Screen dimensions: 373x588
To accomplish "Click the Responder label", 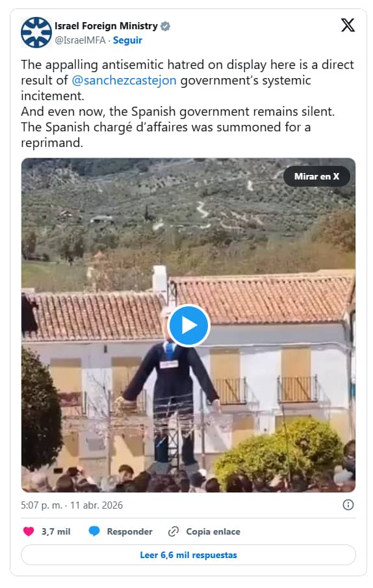I will [x=129, y=531].
